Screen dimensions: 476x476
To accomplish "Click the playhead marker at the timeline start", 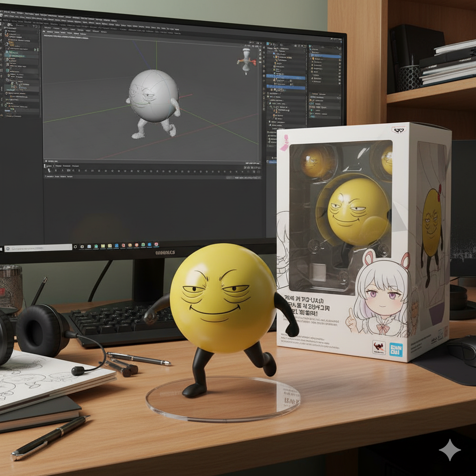I will [49, 171].
